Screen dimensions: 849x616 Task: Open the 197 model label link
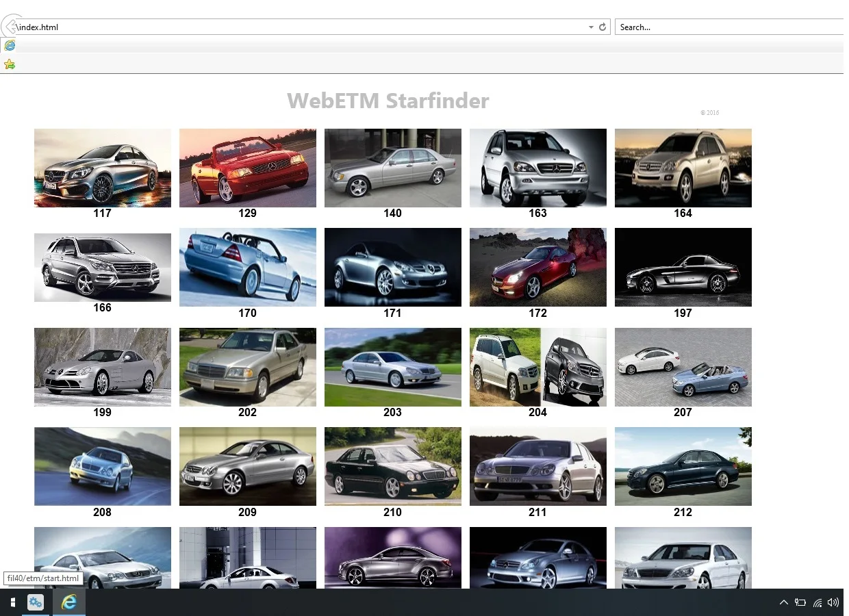683,313
